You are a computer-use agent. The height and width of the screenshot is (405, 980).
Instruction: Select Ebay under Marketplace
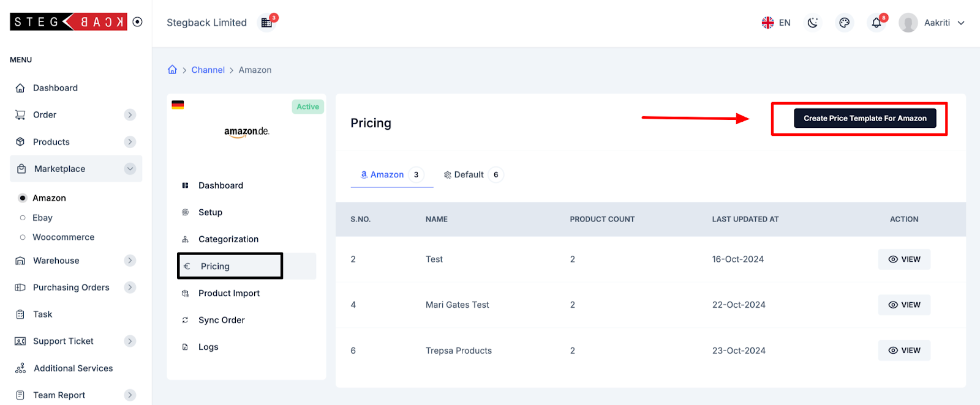tap(42, 218)
